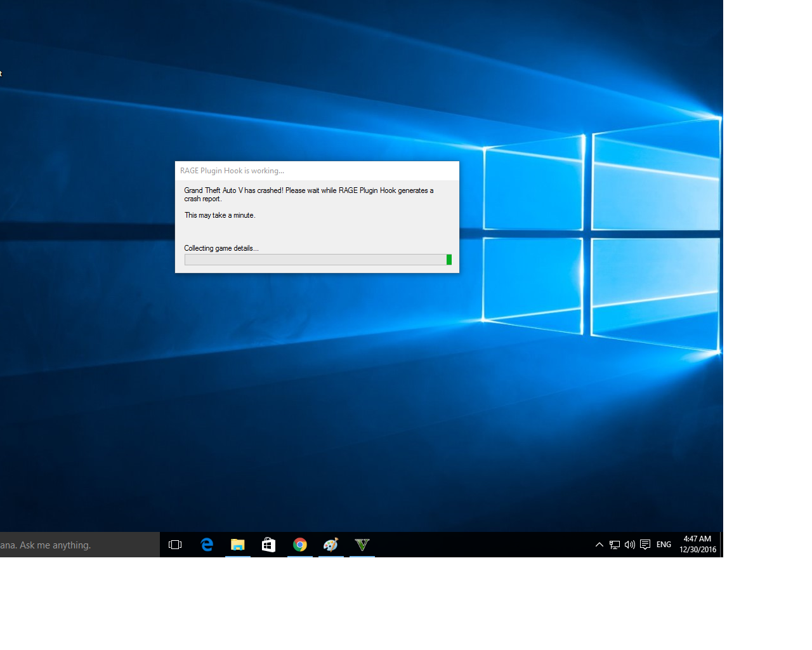Open Task View
The image size is (812, 650).
175,545
